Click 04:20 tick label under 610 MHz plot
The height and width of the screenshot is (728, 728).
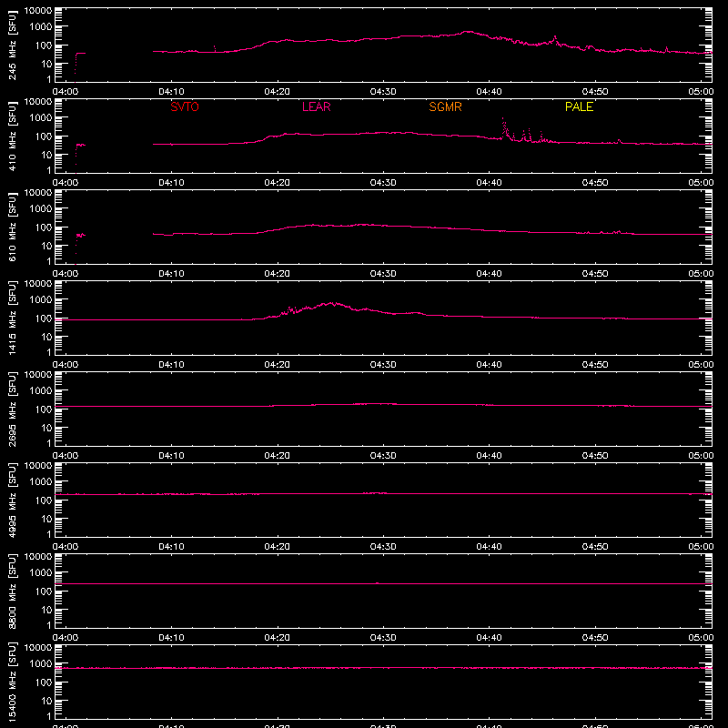[278, 274]
